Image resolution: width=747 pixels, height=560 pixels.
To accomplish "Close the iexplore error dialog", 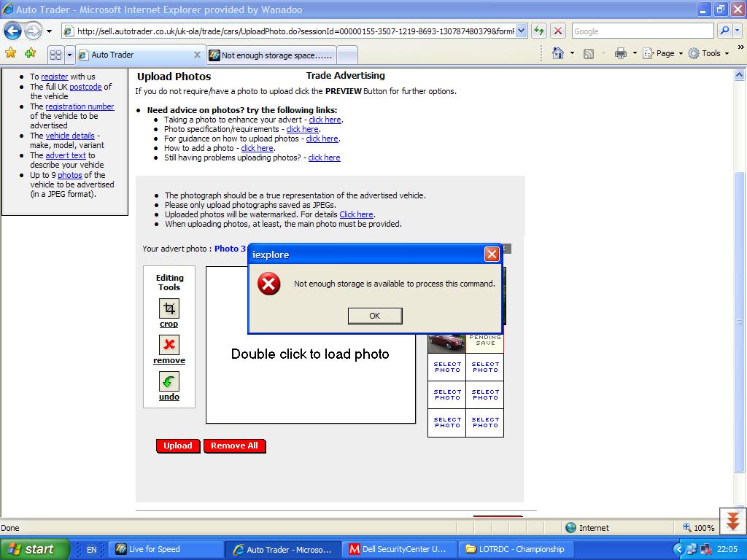I will (x=492, y=254).
